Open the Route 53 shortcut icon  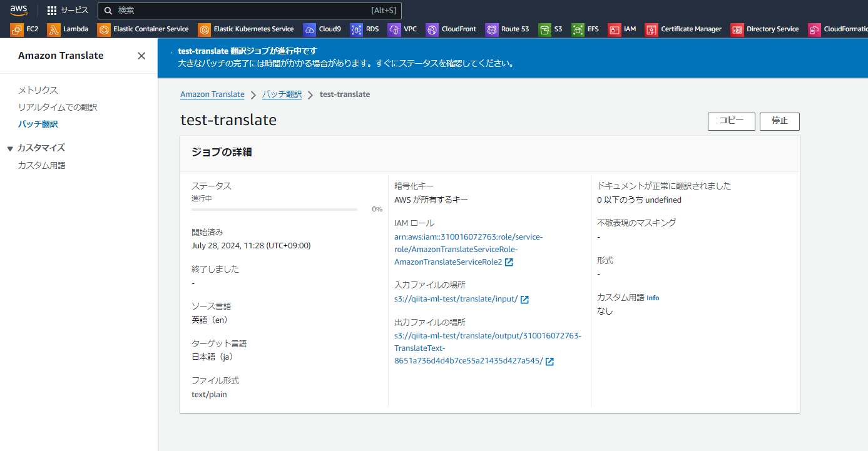click(x=492, y=29)
